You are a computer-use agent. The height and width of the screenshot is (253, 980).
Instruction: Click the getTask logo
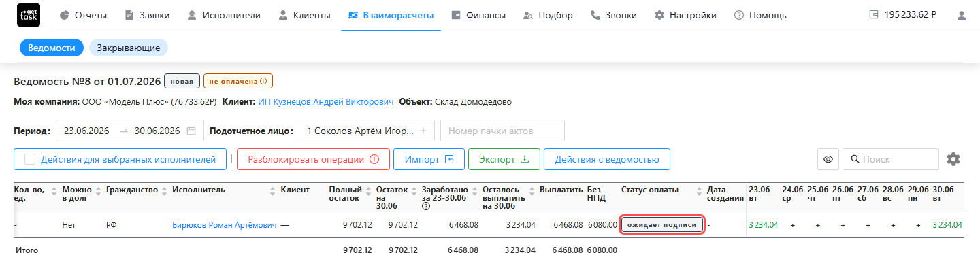click(x=29, y=15)
